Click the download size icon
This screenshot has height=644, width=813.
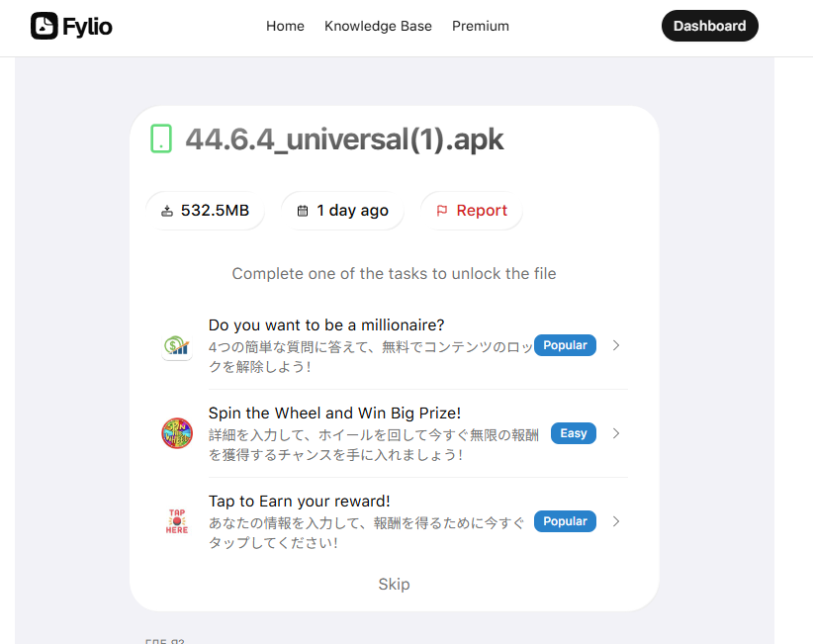[x=167, y=211]
